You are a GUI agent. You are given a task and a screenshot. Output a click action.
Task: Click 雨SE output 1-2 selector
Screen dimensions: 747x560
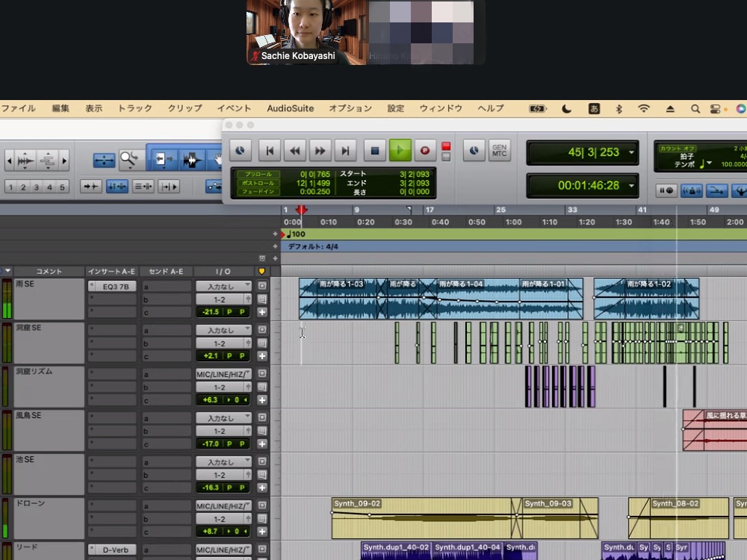click(220, 299)
